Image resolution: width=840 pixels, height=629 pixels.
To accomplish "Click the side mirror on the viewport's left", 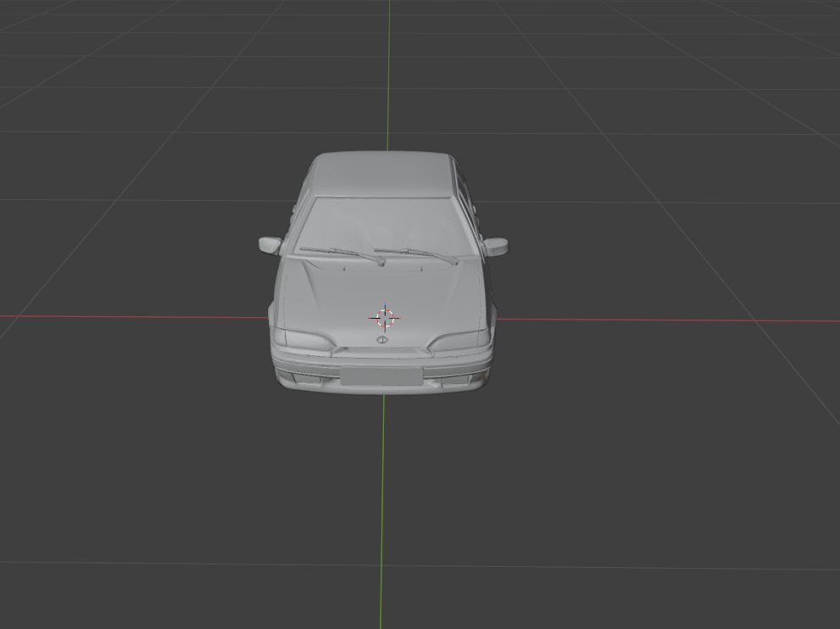I will [x=270, y=245].
